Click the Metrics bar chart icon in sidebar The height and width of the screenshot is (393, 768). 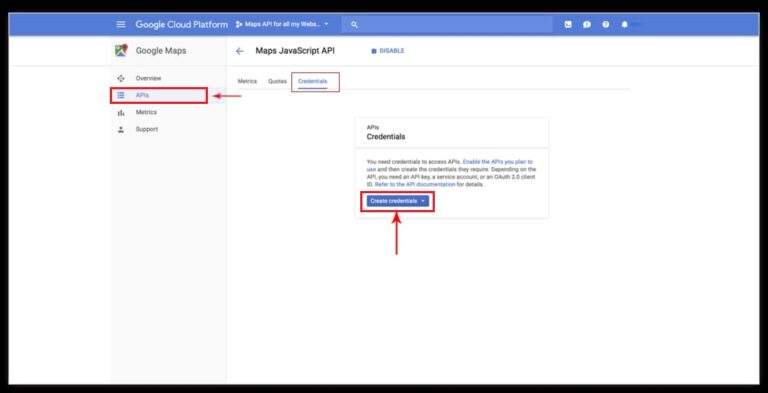click(x=121, y=112)
